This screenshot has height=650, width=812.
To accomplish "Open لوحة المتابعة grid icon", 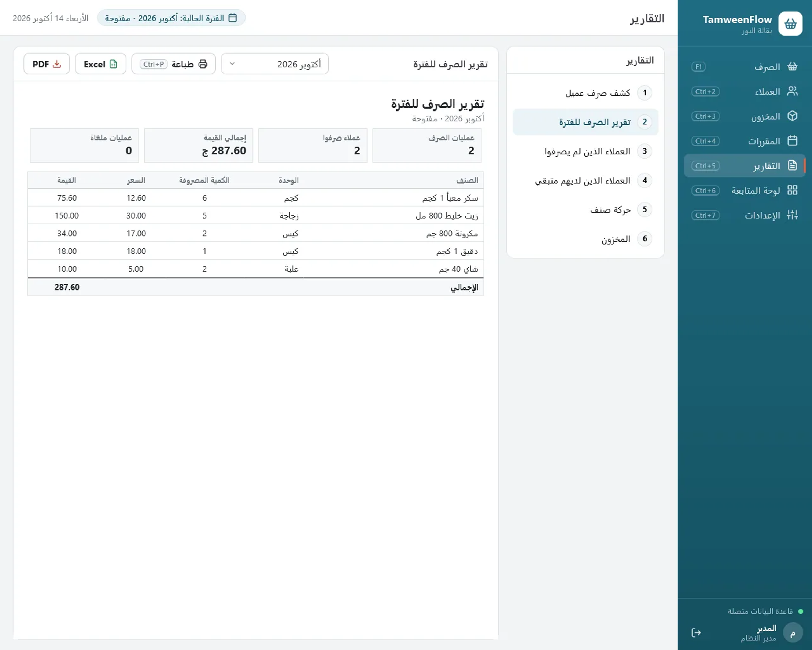I will [x=792, y=190].
